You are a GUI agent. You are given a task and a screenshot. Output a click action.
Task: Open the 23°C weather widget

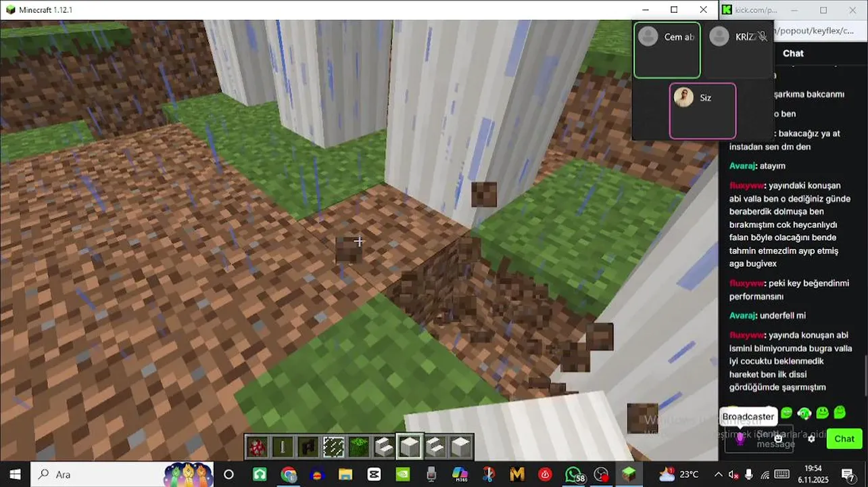[679, 474]
